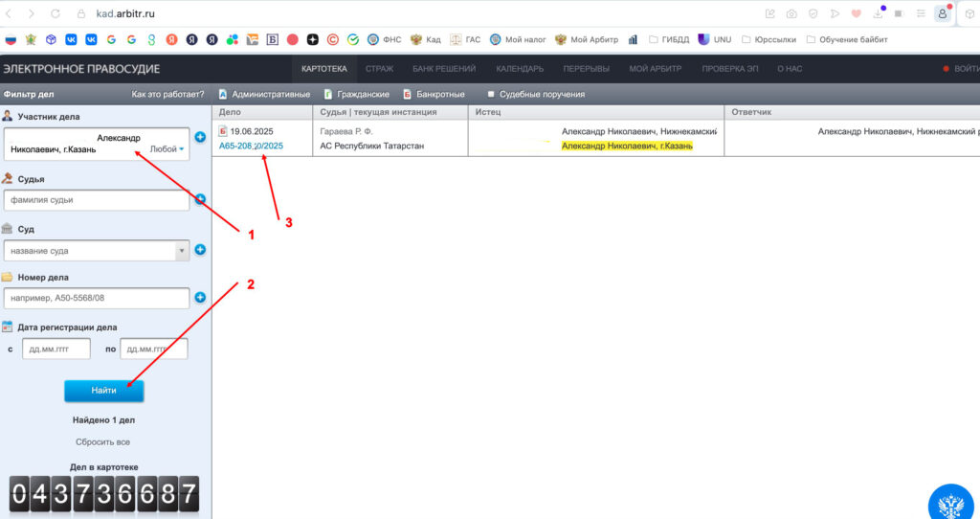Image resolution: width=980 pixels, height=519 pixels.
Task: Open the green checkmark Sber bookmark icon
Action: pos(353,39)
